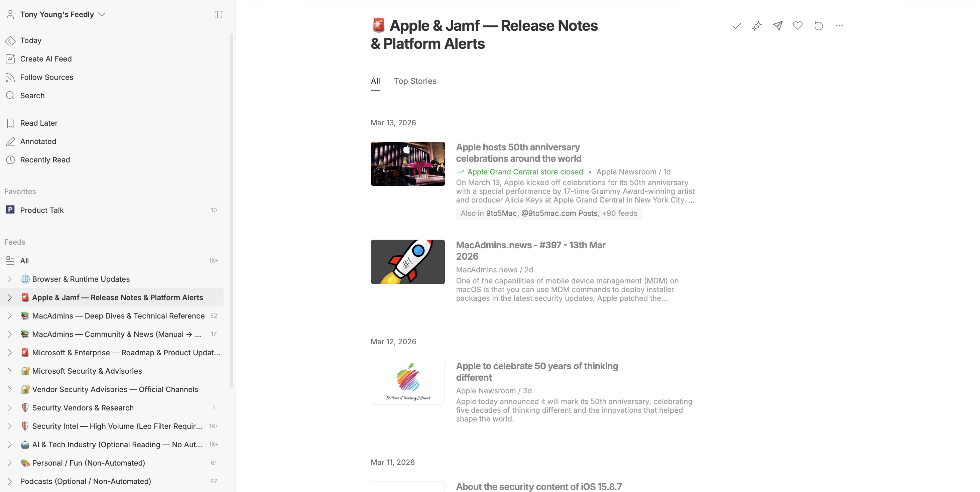The image size is (980, 492).
Task: Open the 9to5Mac link in Also in
Action: pyautogui.click(x=501, y=213)
